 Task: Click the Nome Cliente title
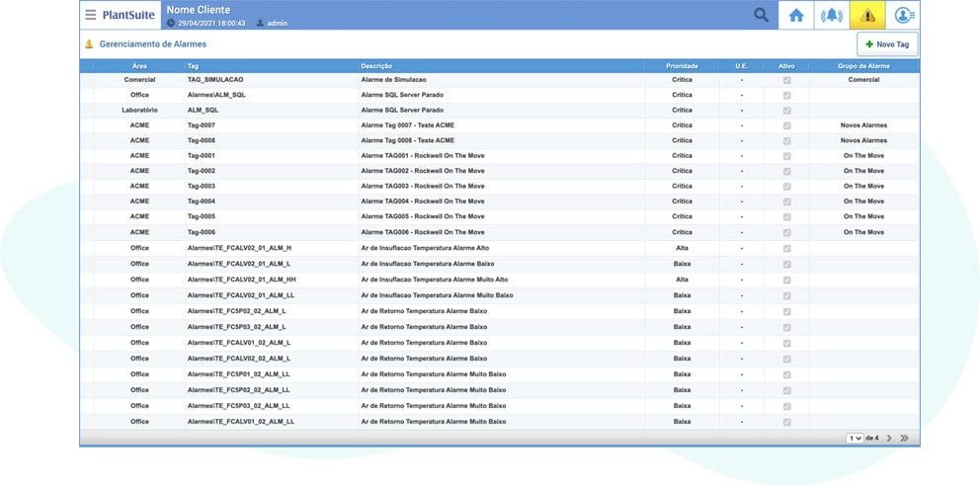(x=199, y=10)
